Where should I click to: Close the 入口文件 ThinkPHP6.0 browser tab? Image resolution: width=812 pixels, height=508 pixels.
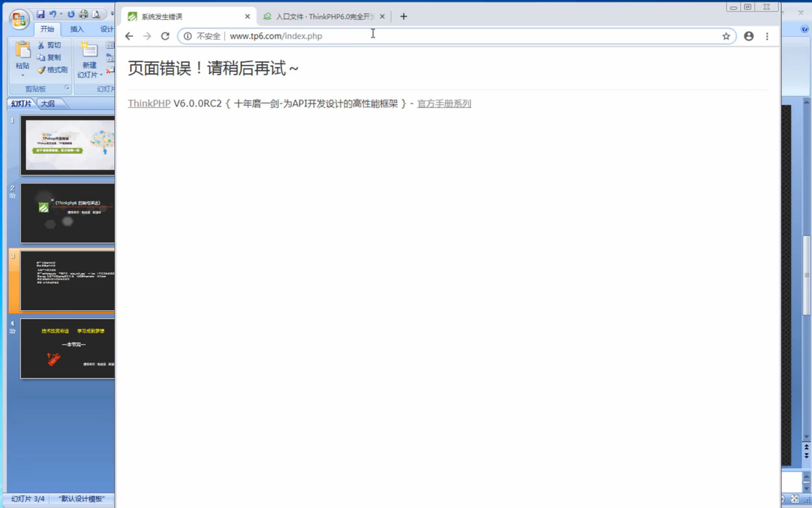tap(382, 16)
